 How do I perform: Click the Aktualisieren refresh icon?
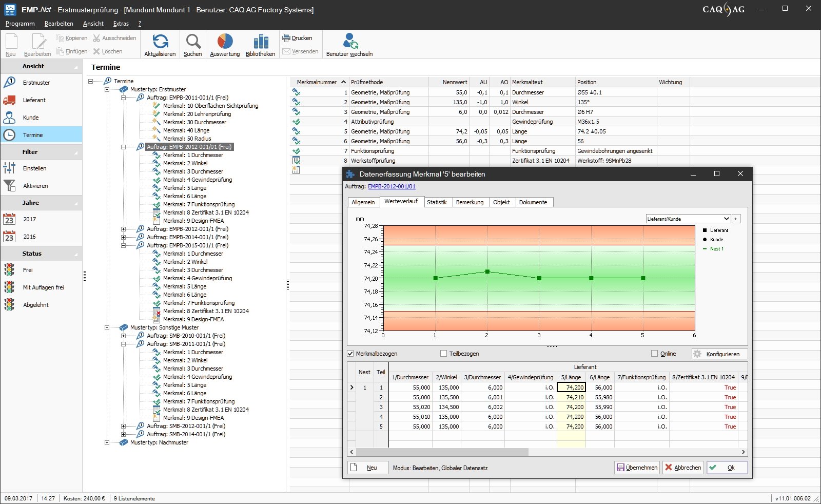[x=160, y=42]
